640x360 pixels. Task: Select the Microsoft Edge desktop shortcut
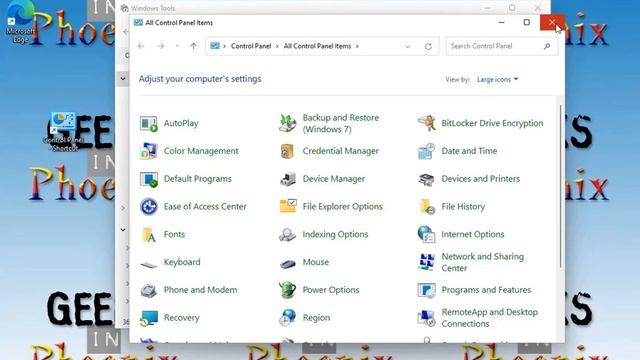pyautogui.click(x=20, y=23)
